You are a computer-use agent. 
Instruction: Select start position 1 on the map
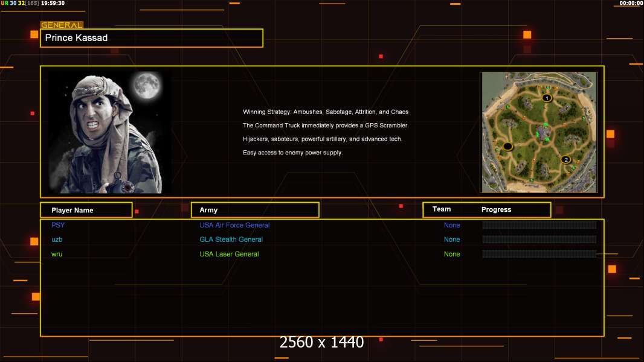[x=547, y=98]
